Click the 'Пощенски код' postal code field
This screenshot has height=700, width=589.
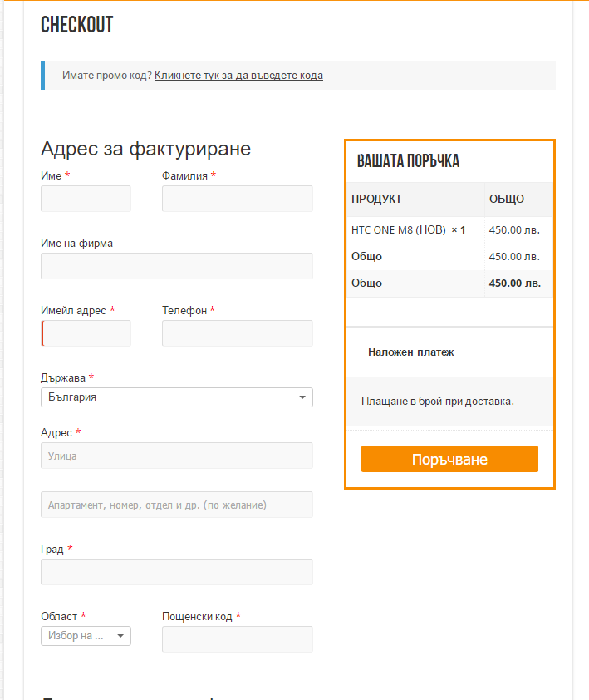[238, 639]
